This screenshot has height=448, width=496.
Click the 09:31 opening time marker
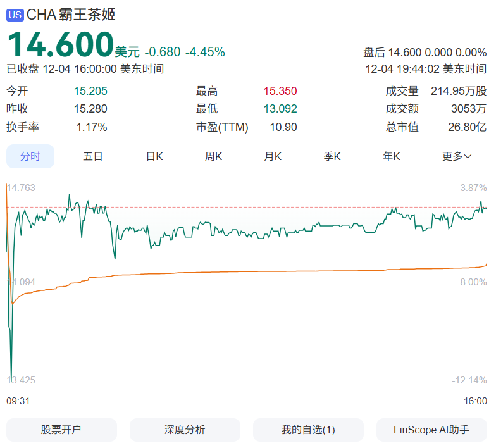18,401
